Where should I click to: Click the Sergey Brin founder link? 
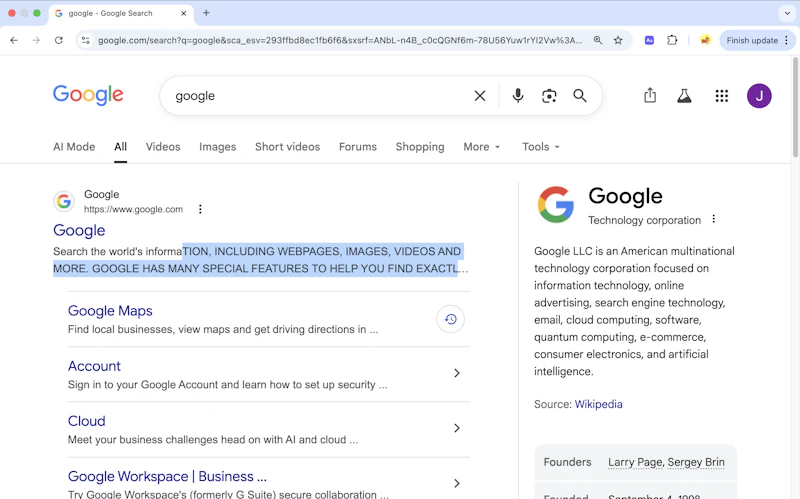(696, 462)
